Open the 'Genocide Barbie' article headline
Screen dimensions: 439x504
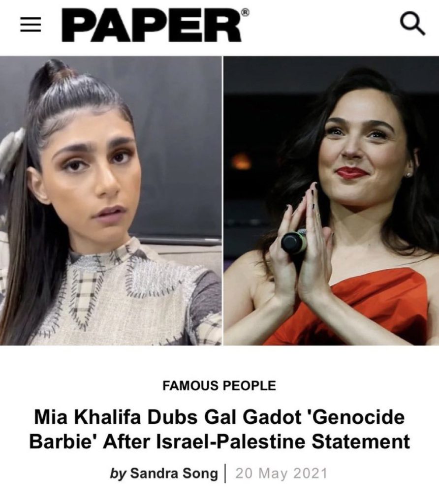click(219, 429)
